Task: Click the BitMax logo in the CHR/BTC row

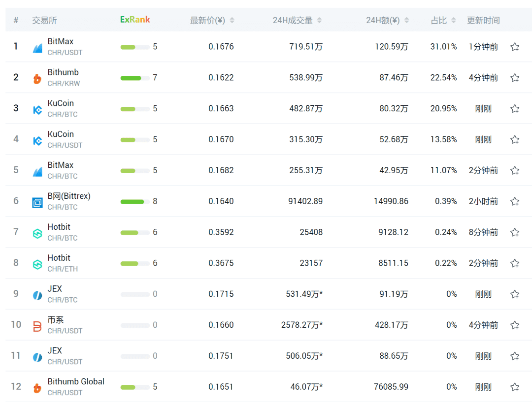Action: (37, 172)
